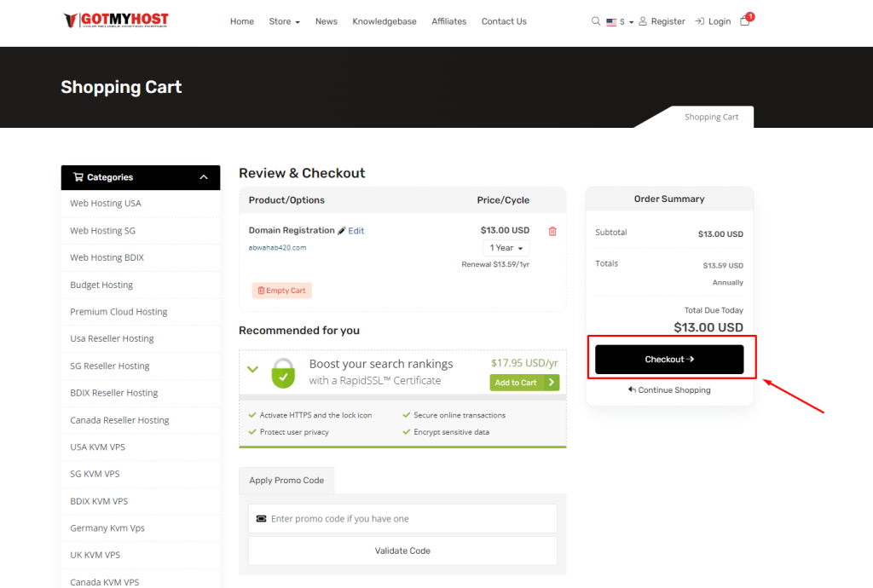Click the GotMyHost logo

(x=116, y=20)
